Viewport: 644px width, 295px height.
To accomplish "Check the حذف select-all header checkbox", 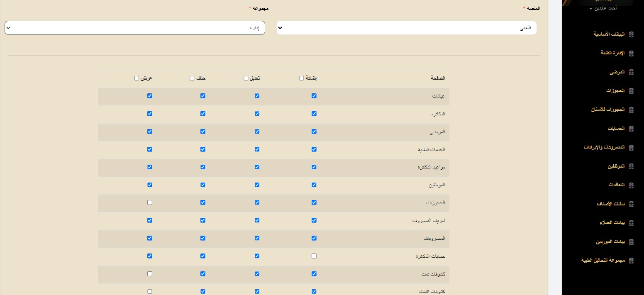I will point(192,78).
